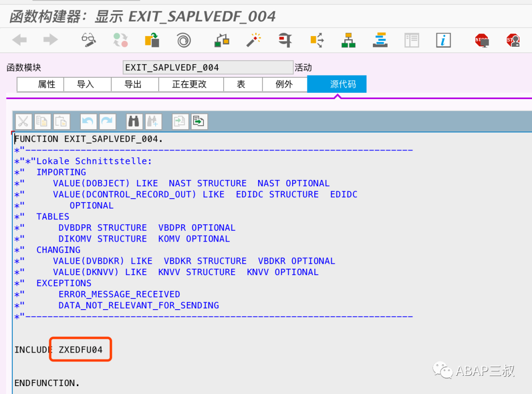Viewport: 532px width, 394px height.
Task: Click the Lokale Schnittstelle comment line
Action: pos(83,161)
